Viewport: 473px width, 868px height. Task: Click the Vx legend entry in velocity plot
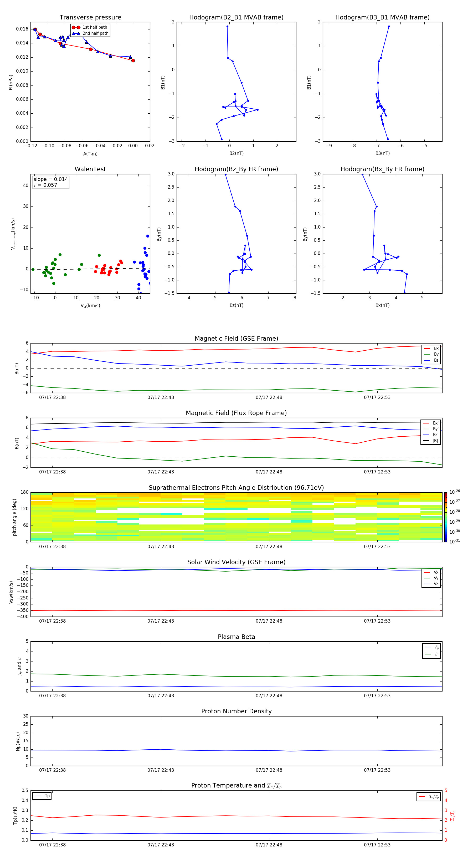click(431, 572)
